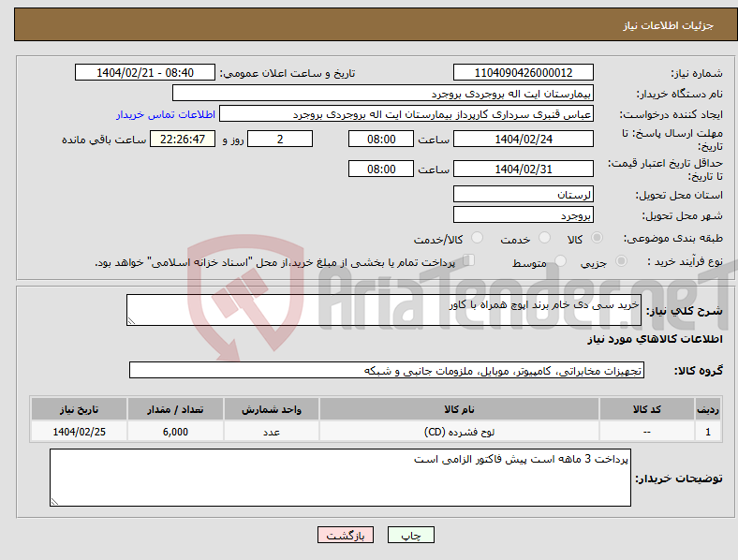Viewport: 738px width, 560px height.
Task: Click the announcement date field 1404/02/21 - 08:40
Action: 145,72
